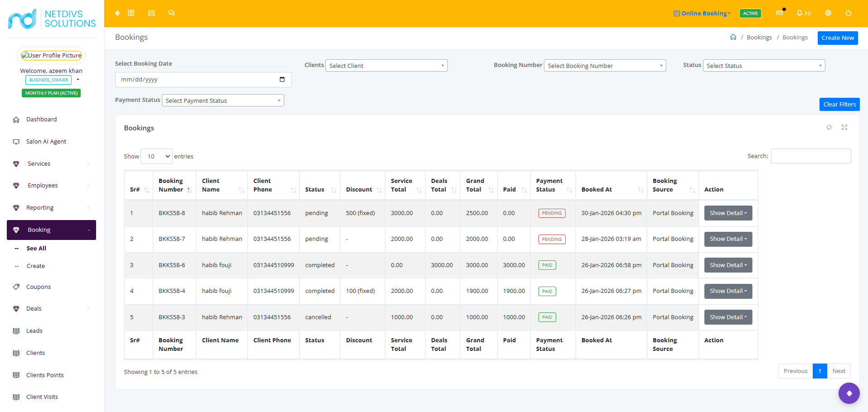The image size is (868, 412).
Task: Focus the table Search input field
Action: [x=811, y=156]
